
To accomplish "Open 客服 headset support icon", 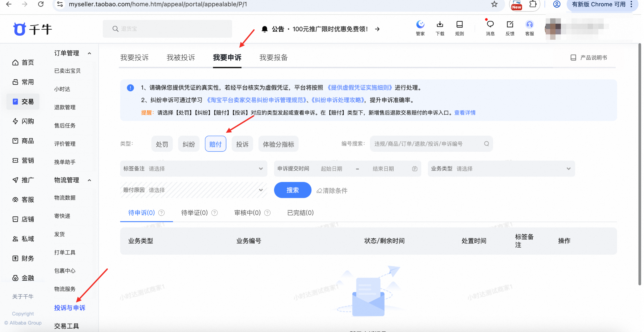I will point(530,28).
